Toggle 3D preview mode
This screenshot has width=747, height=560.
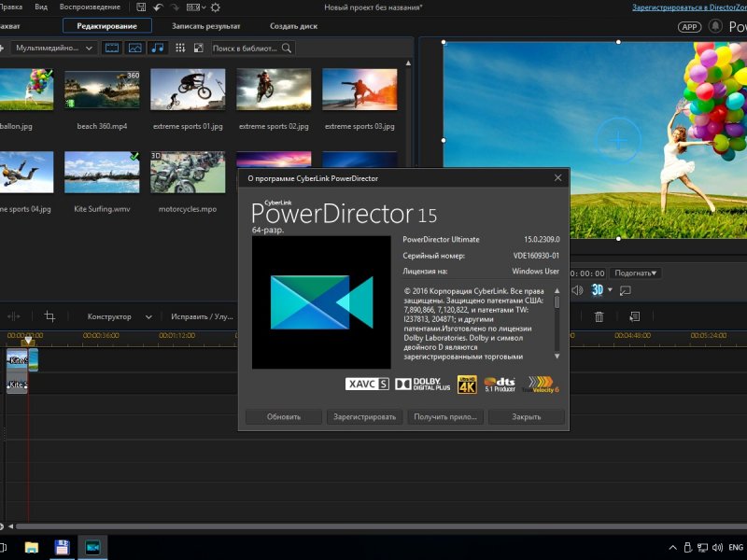coord(598,290)
